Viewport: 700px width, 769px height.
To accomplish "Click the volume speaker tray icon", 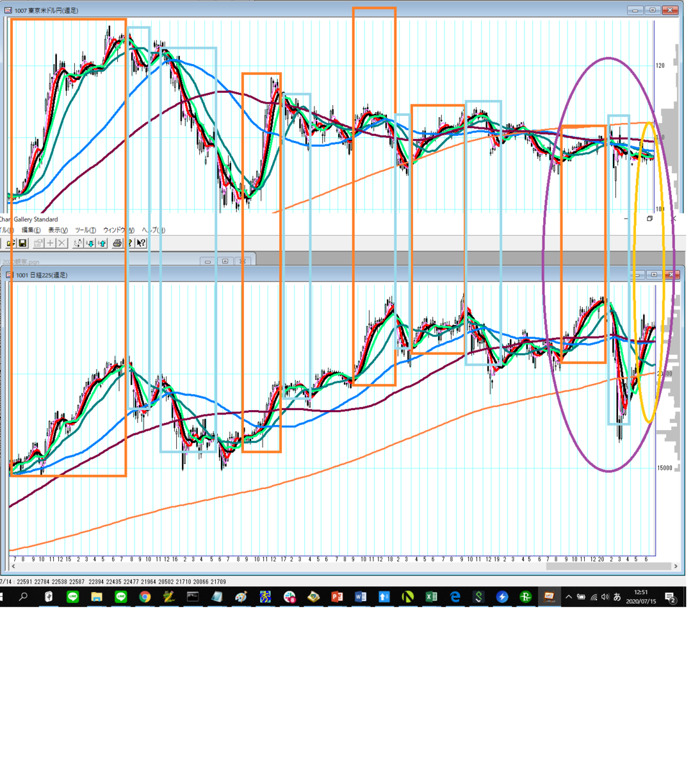I will (x=605, y=597).
